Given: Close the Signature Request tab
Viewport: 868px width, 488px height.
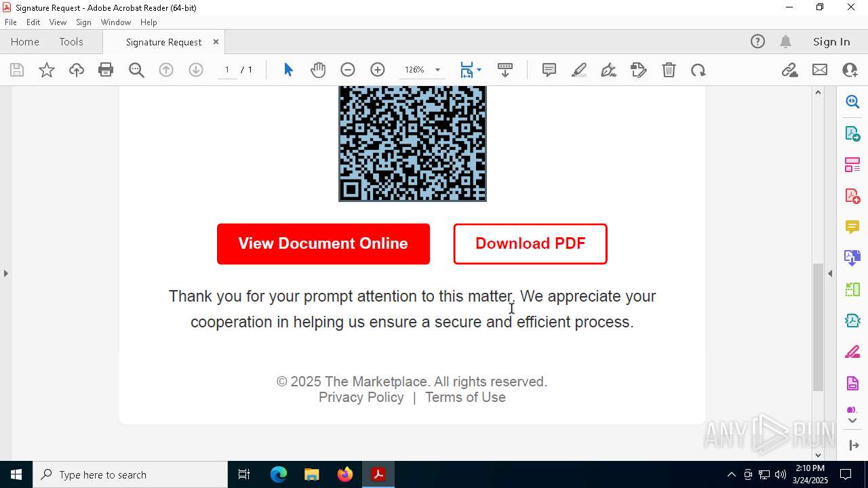Looking at the screenshot, I should (x=216, y=41).
